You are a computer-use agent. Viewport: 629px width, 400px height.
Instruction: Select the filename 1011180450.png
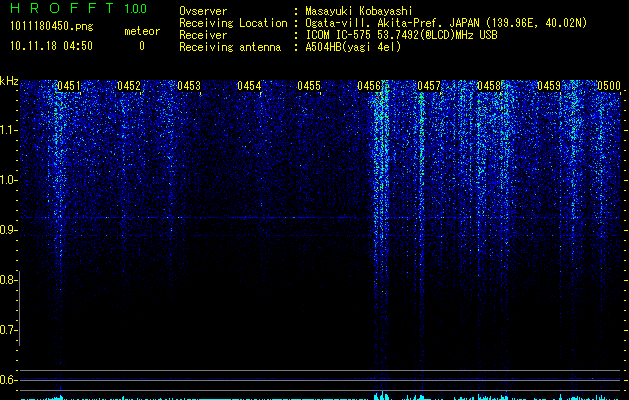(x=52, y=27)
